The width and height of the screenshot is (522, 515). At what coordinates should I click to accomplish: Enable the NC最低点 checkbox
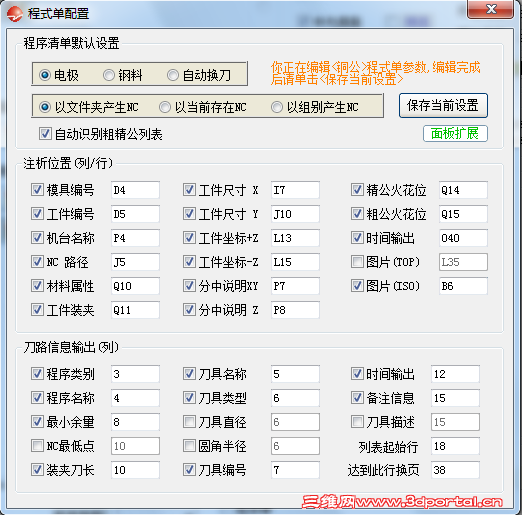coord(37,446)
